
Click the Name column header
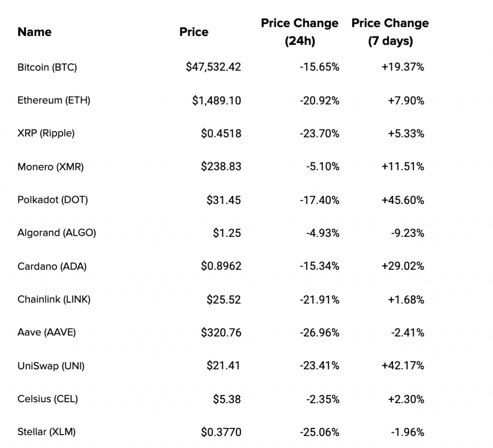[34, 32]
